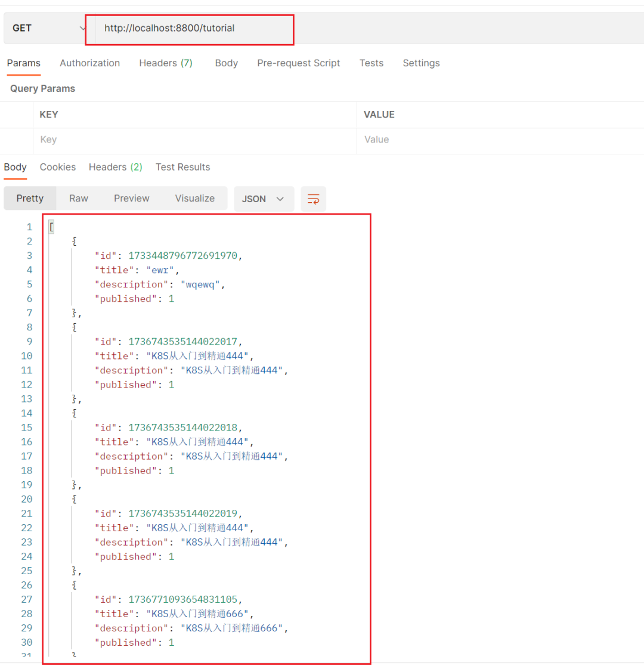Viewport: 644px width, 669px height.
Task: Switch response view to Raw
Action: click(x=78, y=199)
